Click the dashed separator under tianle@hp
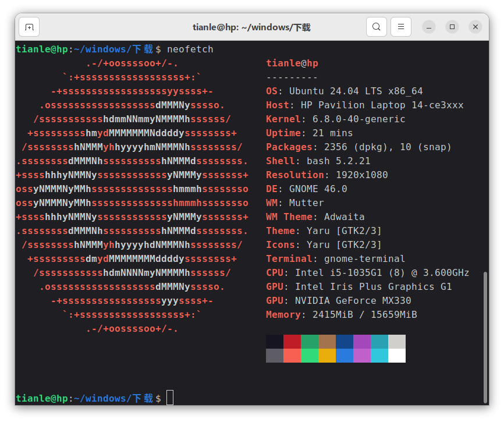 pos(292,77)
